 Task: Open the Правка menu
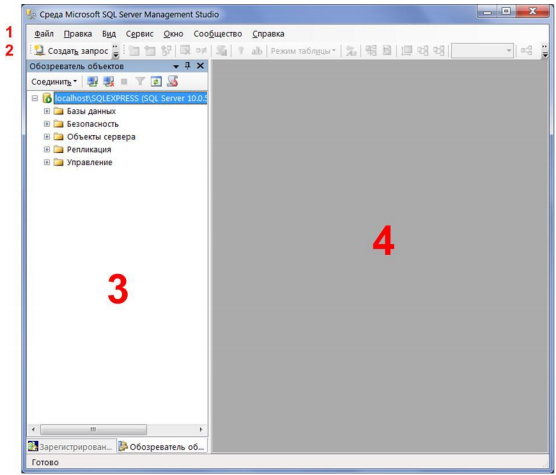coord(78,34)
